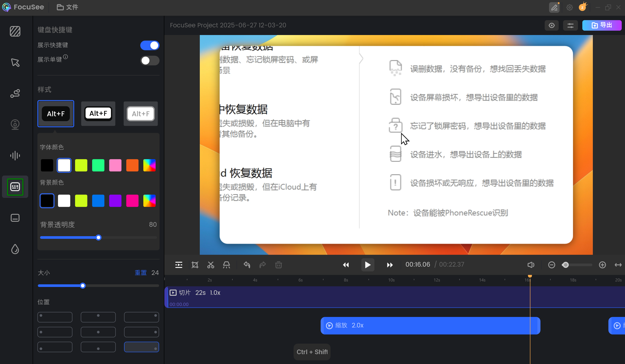Image resolution: width=625 pixels, height=364 pixels.
Task: Select bottom-right position option
Action: pyautogui.click(x=141, y=347)
